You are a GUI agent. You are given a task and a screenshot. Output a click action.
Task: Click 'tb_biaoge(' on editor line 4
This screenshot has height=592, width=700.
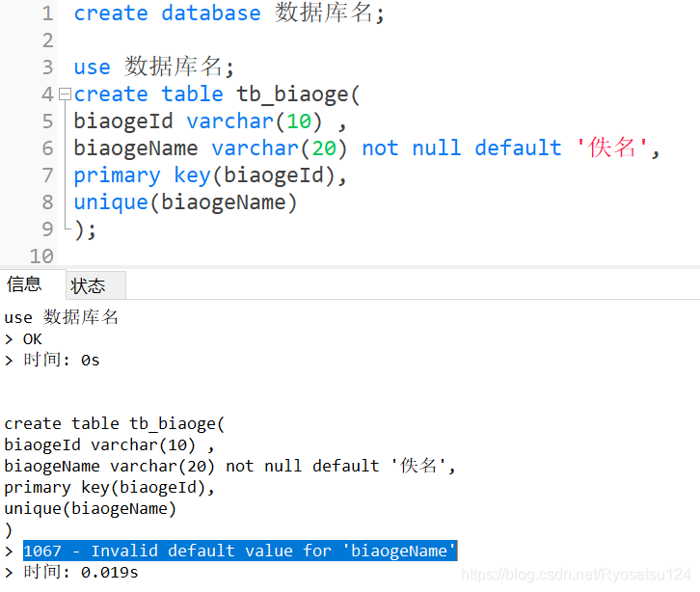[x=298, y=94]
